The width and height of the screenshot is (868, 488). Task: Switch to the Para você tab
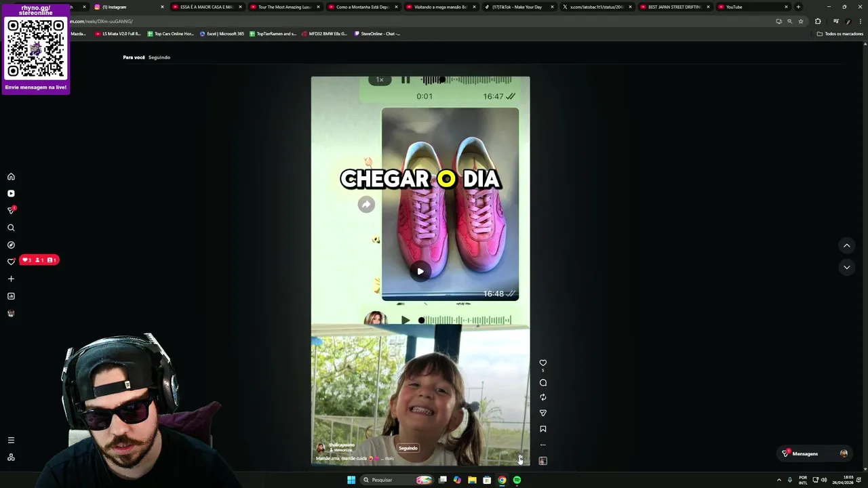tap(134, 58)
